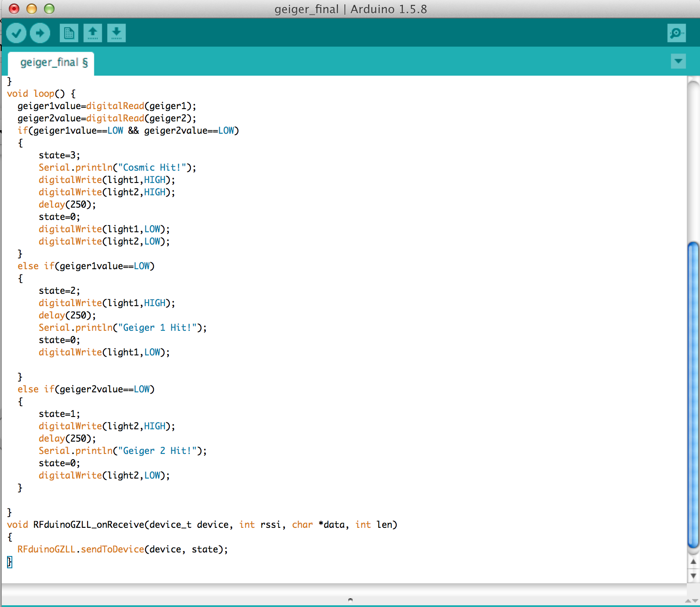Open the tab options dropdown arrow
The image size is (700, 607).
point(678,61)
